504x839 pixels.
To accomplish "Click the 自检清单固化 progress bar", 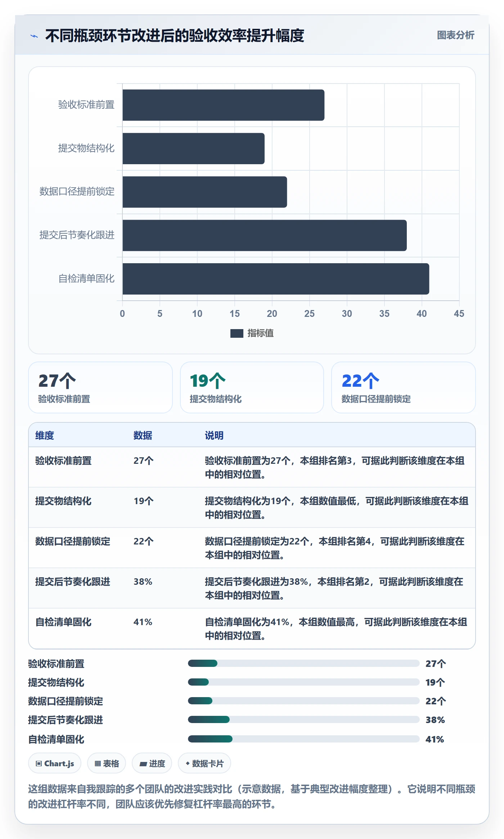I will point(304,739).
